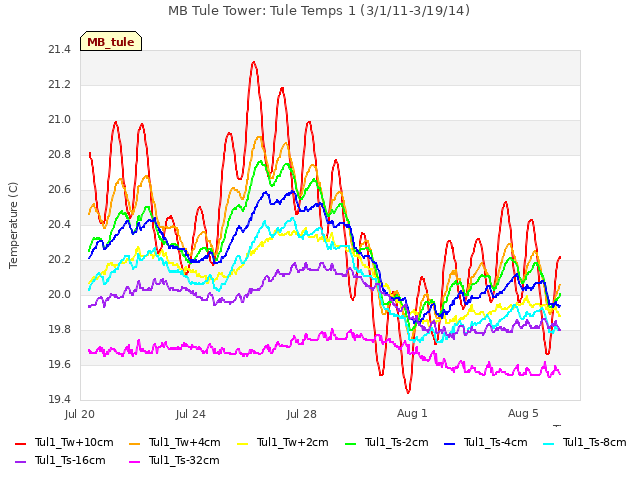
Task: Select the Tul1_Ts-2cm legend label
Action: (396, 442)
